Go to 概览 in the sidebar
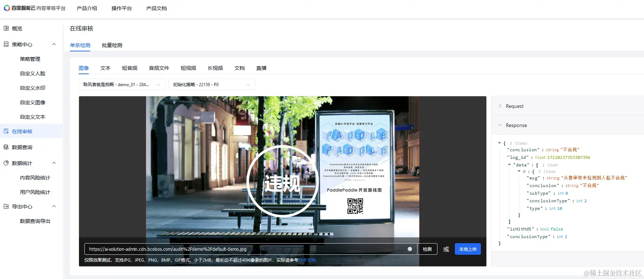The height and width of the screenshot is (279, 644). click(17, 28)
